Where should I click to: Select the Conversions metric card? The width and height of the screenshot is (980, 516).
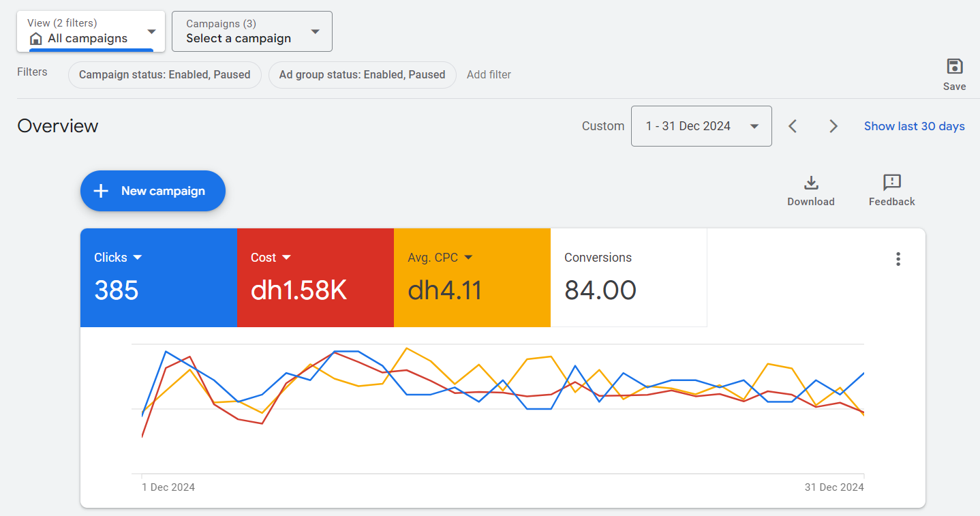[x=628, y=277]
